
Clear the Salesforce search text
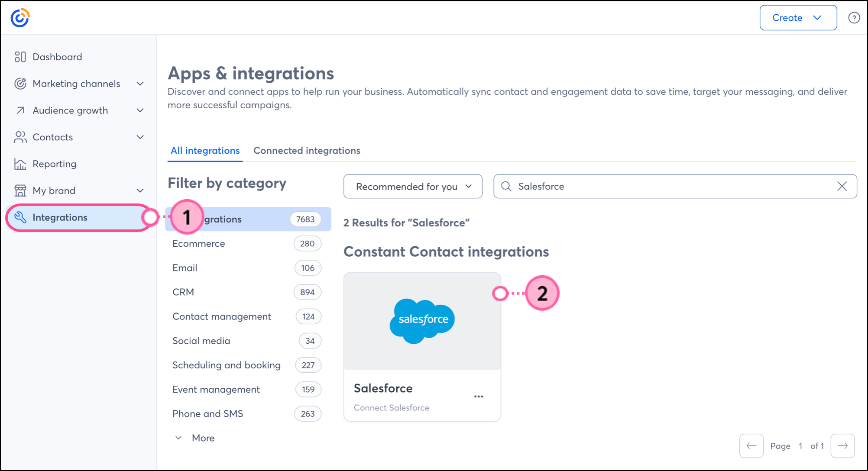tap(842, 187)
